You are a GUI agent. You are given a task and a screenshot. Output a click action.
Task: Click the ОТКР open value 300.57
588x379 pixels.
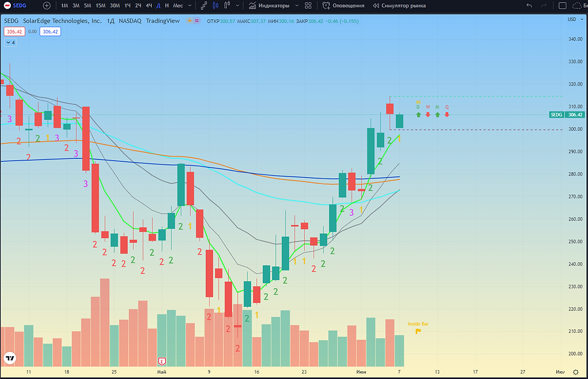pos(227,21)
